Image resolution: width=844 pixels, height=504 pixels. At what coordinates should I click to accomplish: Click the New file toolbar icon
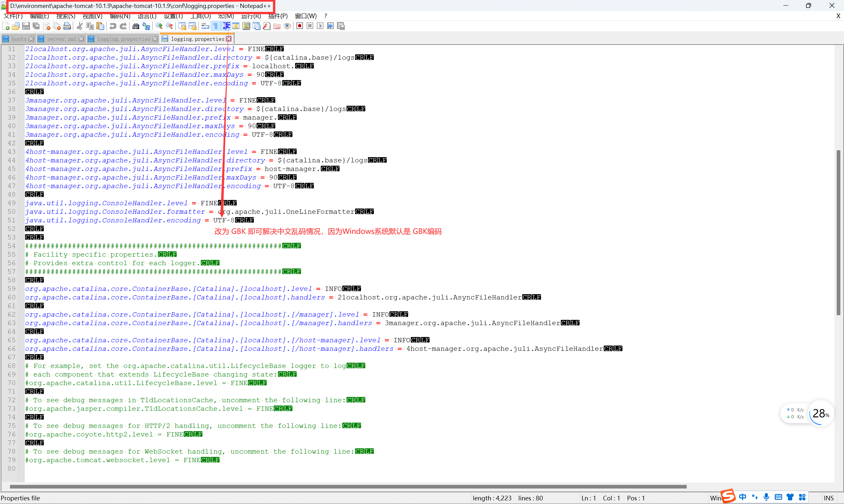[x=6, y=26]
